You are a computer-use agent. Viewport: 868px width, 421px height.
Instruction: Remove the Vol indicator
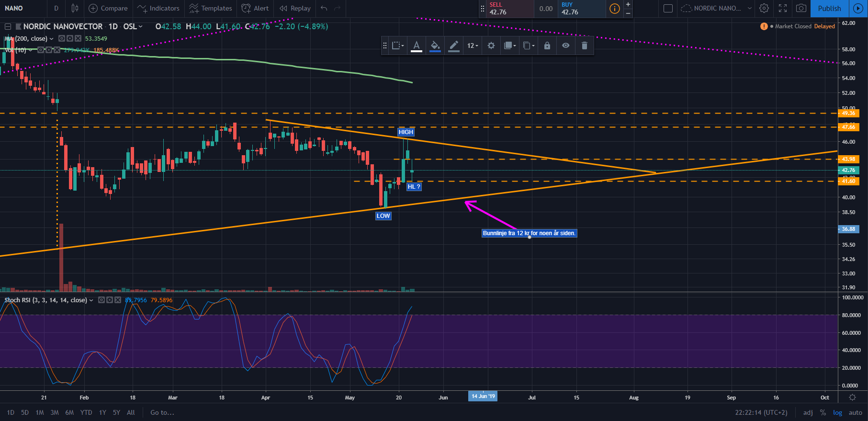coord(57,50)
